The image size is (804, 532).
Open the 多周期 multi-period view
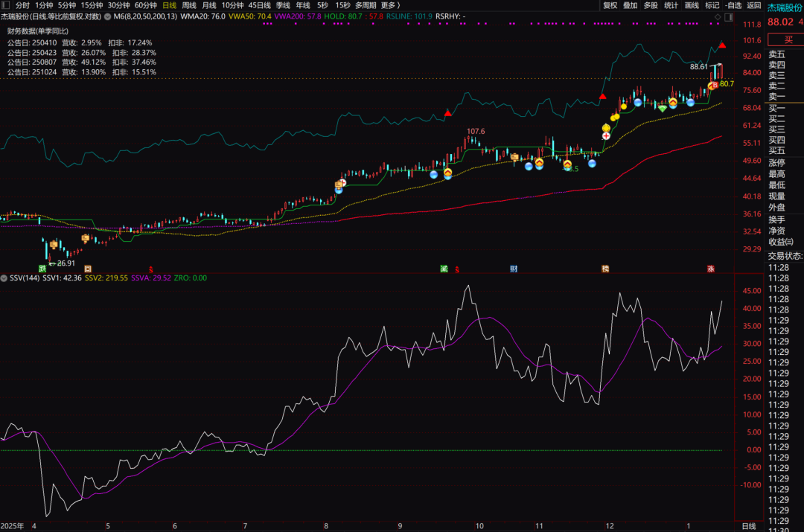pos(366,5)
